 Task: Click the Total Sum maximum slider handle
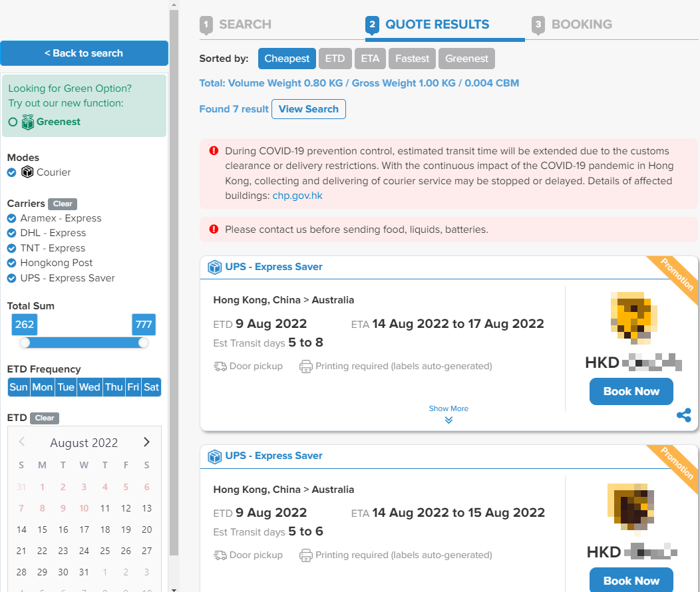coord(143,343)
